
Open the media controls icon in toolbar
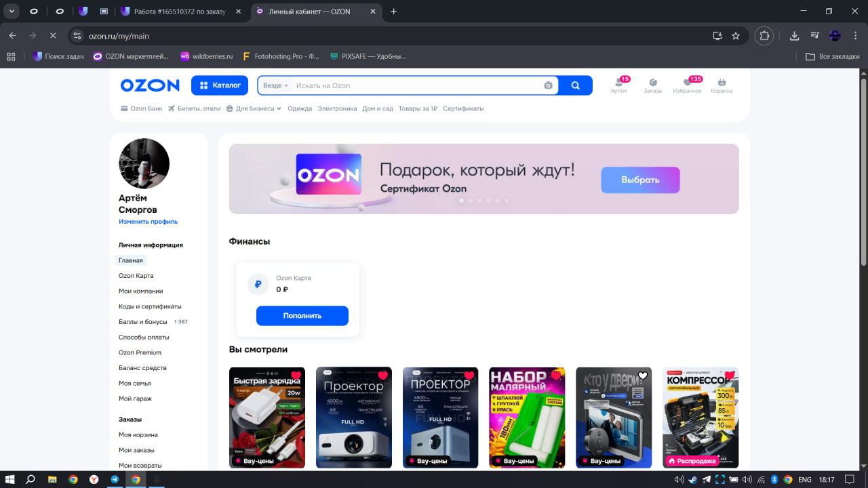[815, 36]
